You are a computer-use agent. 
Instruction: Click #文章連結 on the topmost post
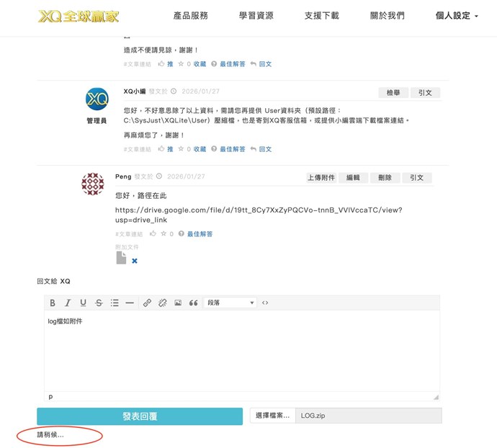point(138,64)
